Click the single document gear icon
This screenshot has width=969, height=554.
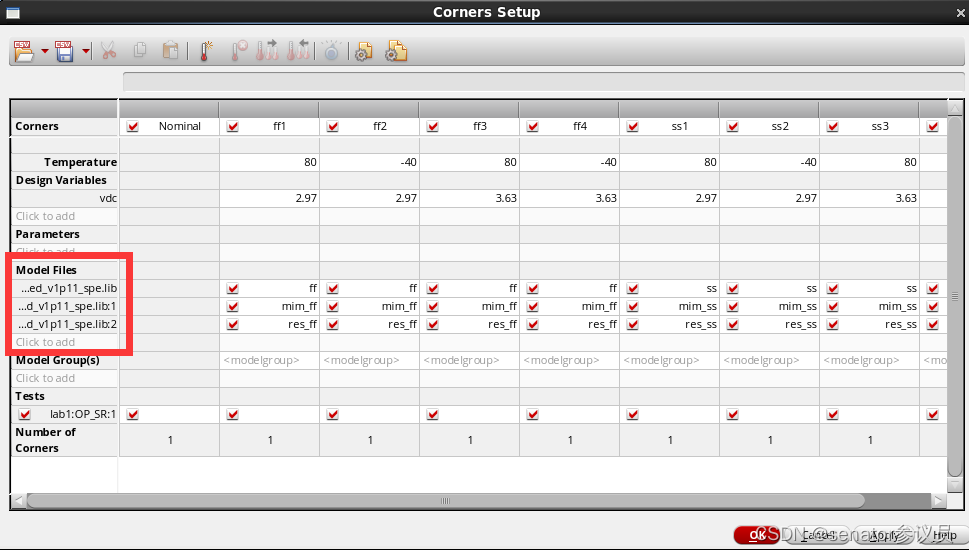[x=363, y=51]
